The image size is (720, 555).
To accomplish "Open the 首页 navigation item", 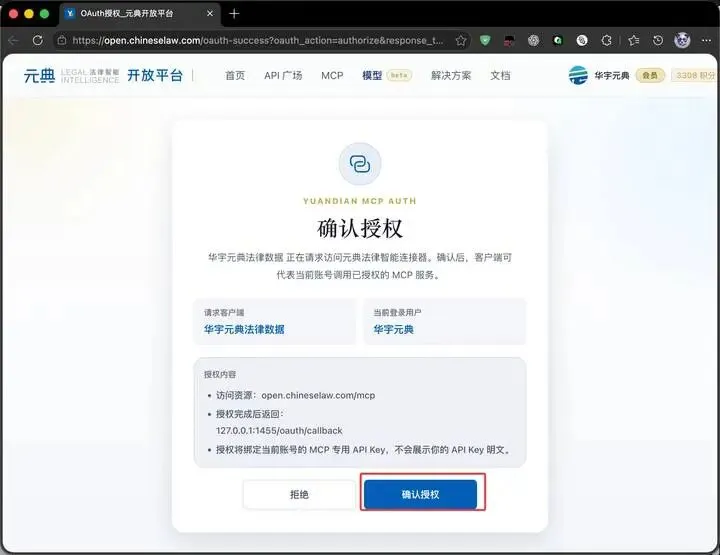I will [x=235, y=75].
